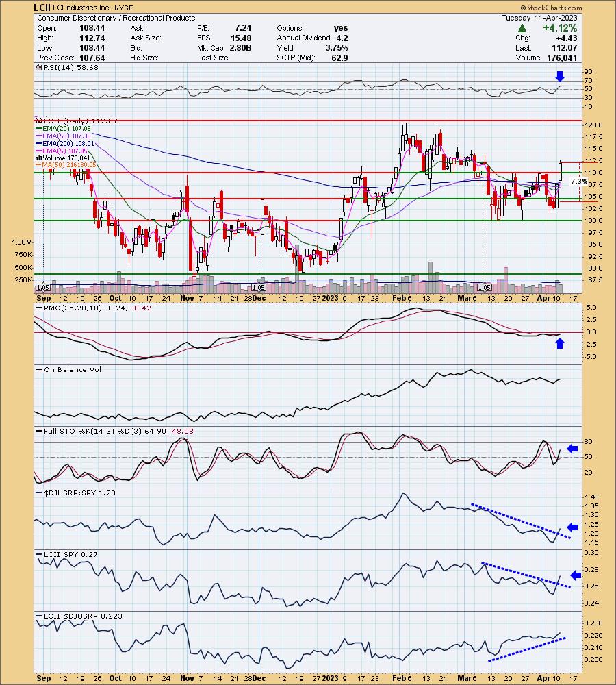Click the header Volume value 176,041

point(562,58)
